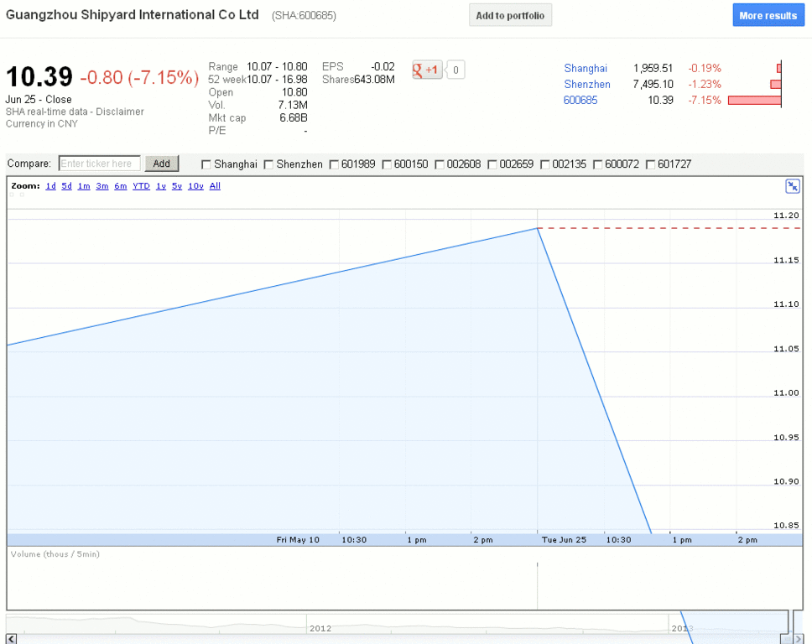Select the 601727 compare checkbox
This screenshot has height=644, width=812.
pyautogui.click(x=650, y=164)
